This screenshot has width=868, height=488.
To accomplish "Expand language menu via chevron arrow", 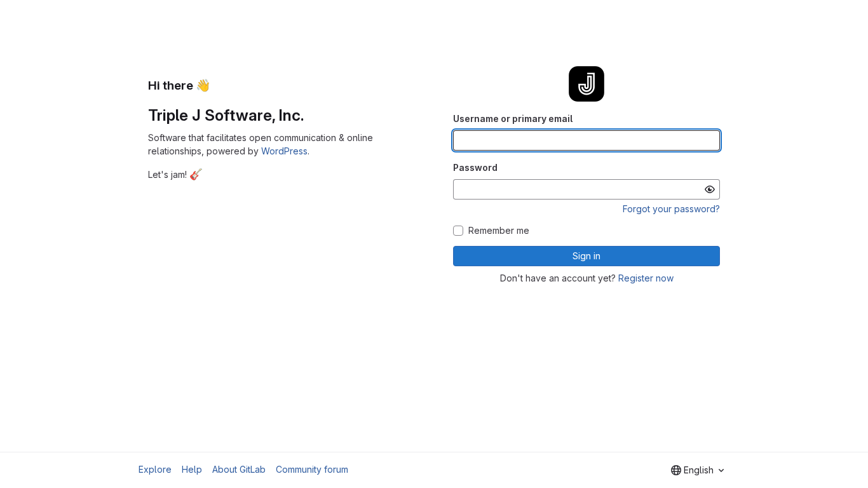I will [x=721, y=470].
